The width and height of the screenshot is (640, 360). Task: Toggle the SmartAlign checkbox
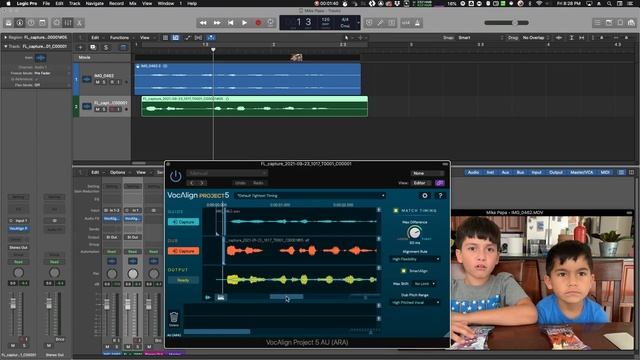pos(403,271)
